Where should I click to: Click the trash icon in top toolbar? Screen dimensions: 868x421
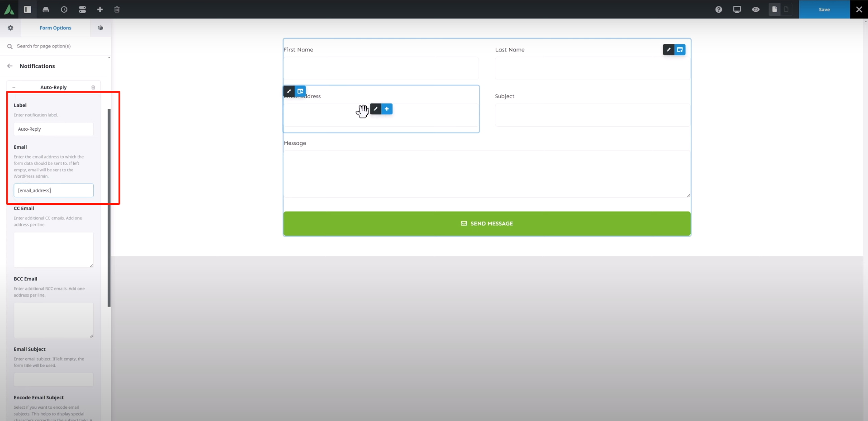(117, 9)
